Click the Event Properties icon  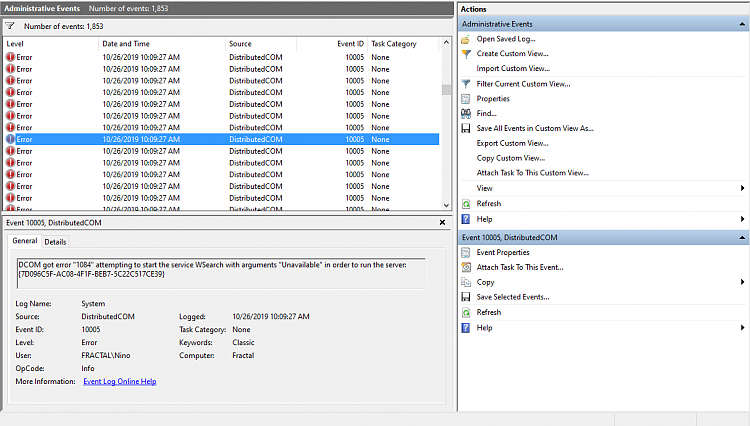click(x=465, y=252)
